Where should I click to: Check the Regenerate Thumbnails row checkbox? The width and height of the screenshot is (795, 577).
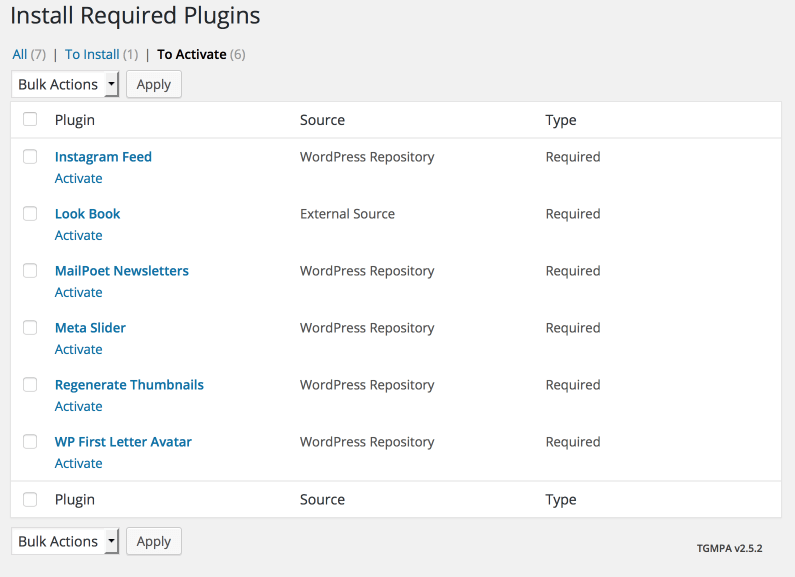(30, 384)
